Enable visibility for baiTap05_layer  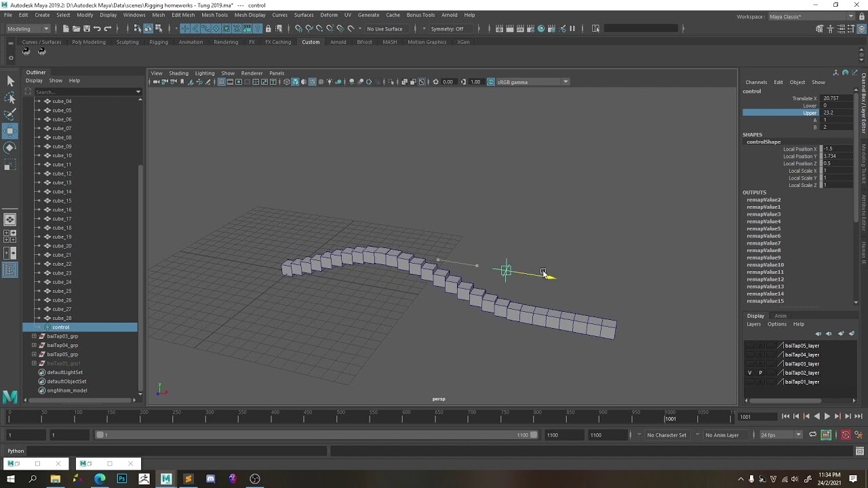coord(750,346)
